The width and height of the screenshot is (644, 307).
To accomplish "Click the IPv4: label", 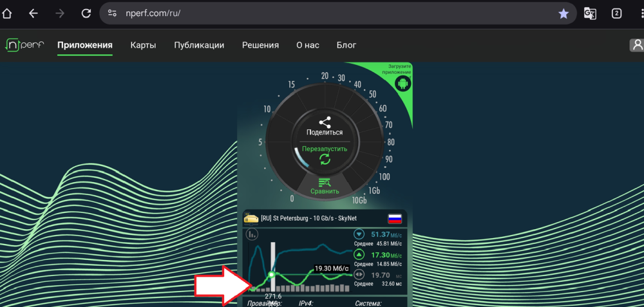I will tap(306, 304).
